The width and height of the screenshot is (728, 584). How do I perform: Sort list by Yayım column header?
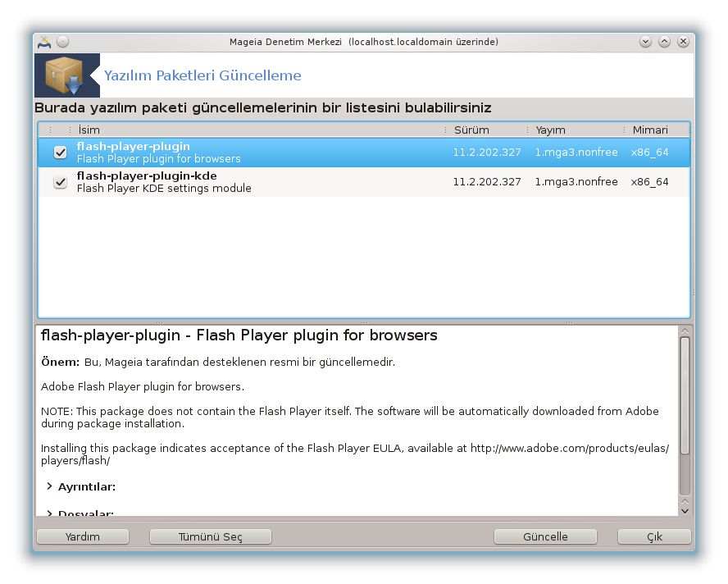576,130
